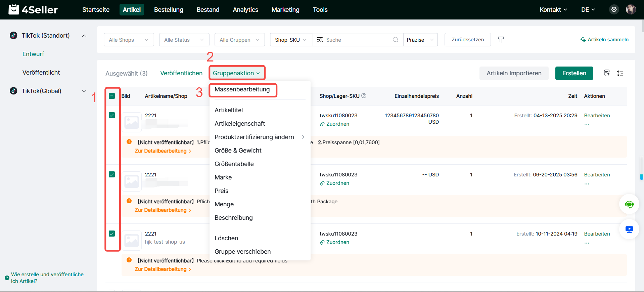Open the user profile avatar
Screen dimensions: 644x292
click(631, 9)
